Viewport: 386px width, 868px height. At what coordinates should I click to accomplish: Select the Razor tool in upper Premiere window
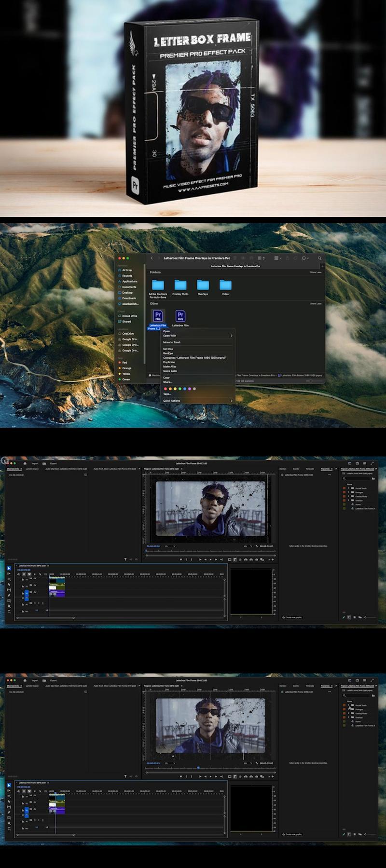[x=9, y=584]
